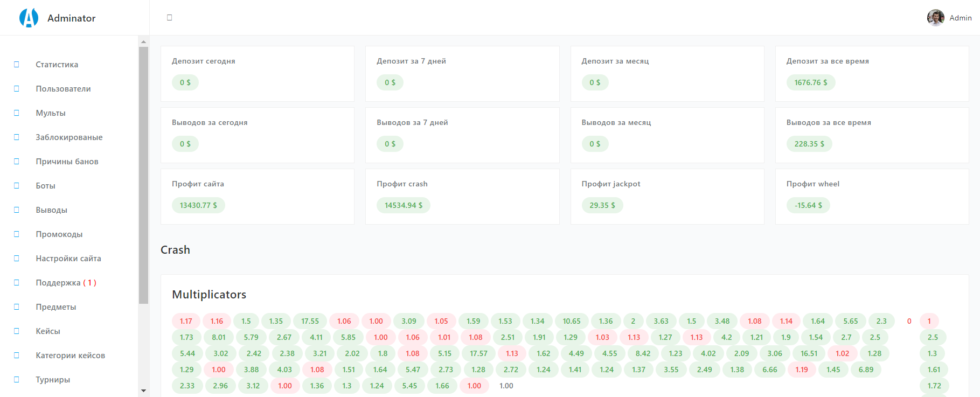Image resolution: width=980 pixels, height=397 pixels.
Task: Go to Промокоды page
Action: tap(59, 234)
